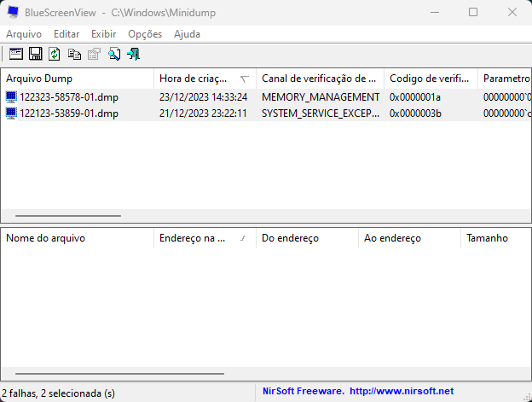This screenshot has width=532, height=402.
Task: Click the '2 falhas, 2 selecionada (s)' status text
Action: pyautogui.click(x=58, y=393)
